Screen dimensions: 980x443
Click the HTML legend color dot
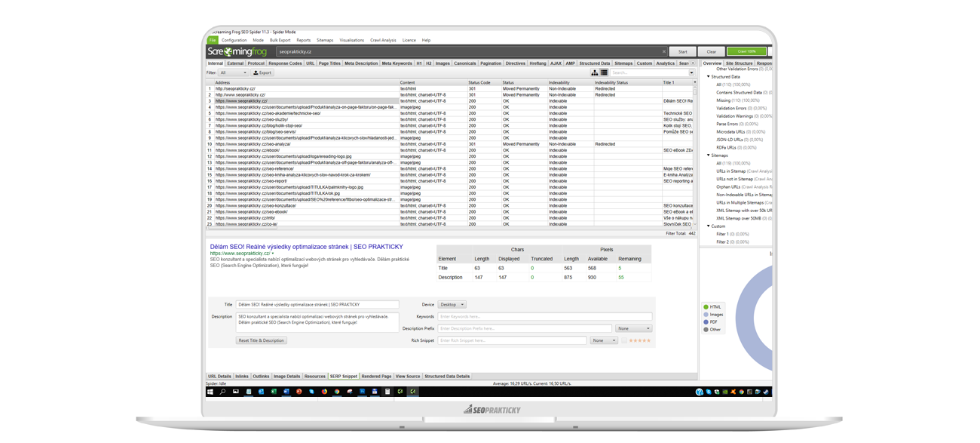coord(706,307)
